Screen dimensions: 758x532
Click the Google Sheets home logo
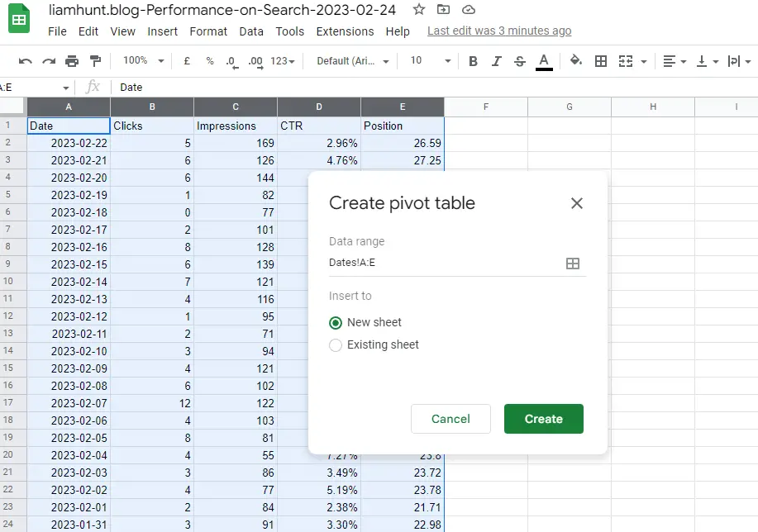point(19,18)
